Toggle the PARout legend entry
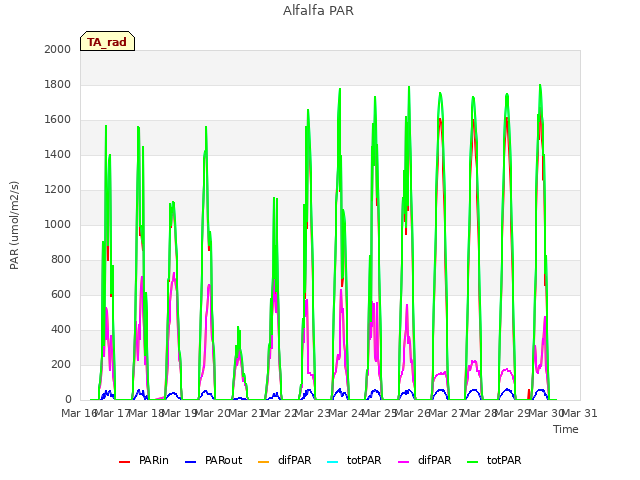The image size is (640, 480). click(213, 460)
